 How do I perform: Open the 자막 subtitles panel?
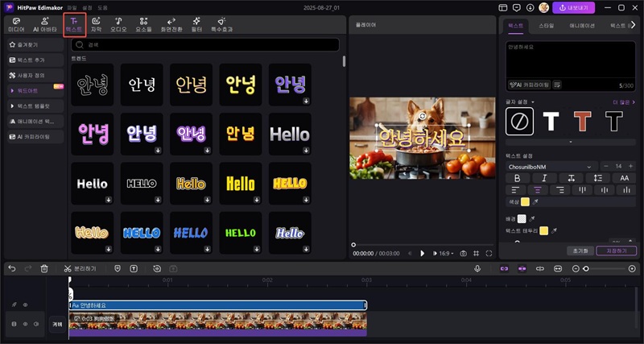pos(96,25)
